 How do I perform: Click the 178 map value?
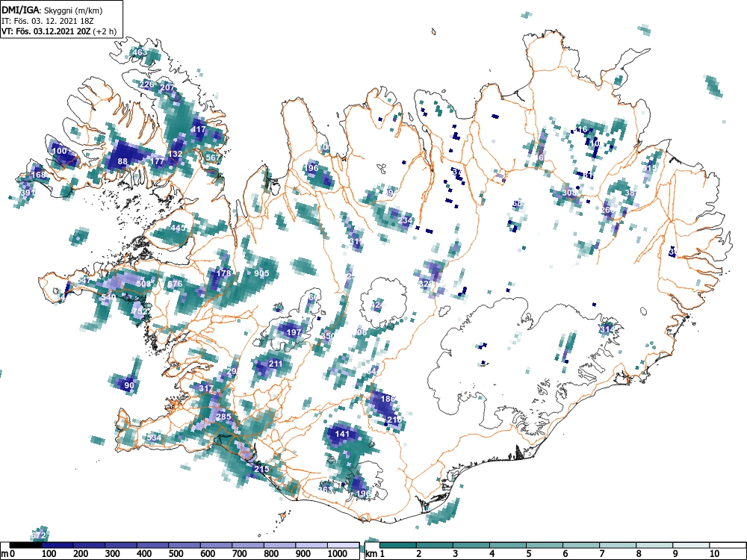[223, 273]
